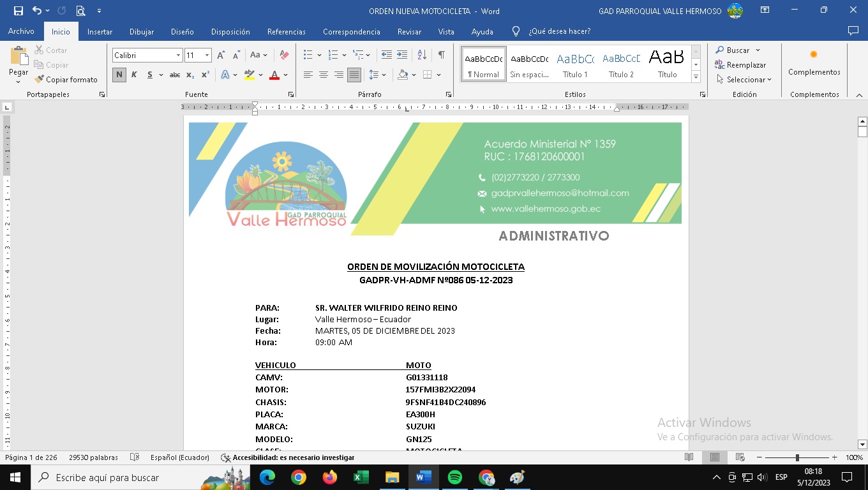
Task: Toggle Italic formatting button
Action: click(134, 75)
